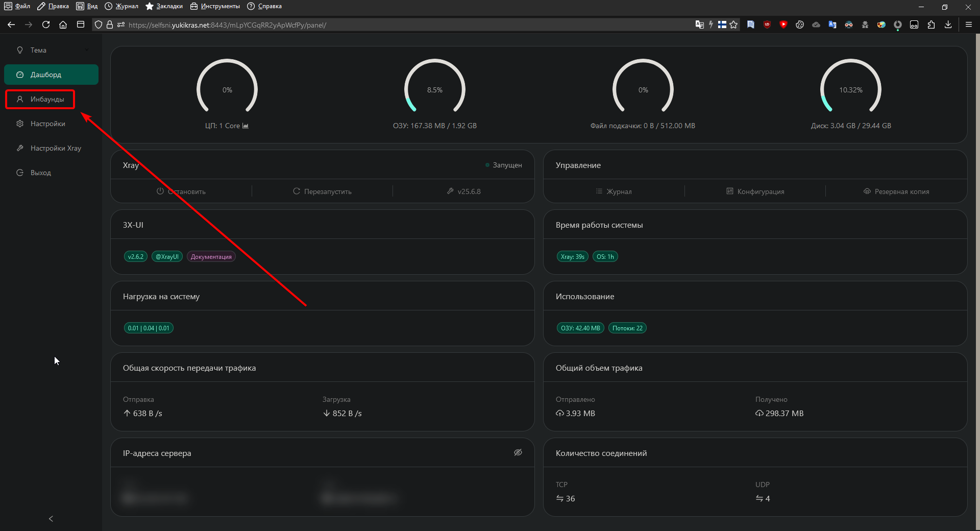Open the Настройки sidebar page
980x531 pixels.
47,124
